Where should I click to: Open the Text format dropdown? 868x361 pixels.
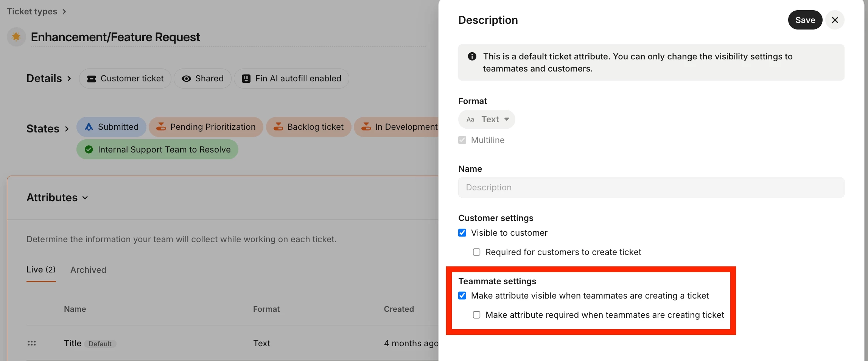click(487, 120)
